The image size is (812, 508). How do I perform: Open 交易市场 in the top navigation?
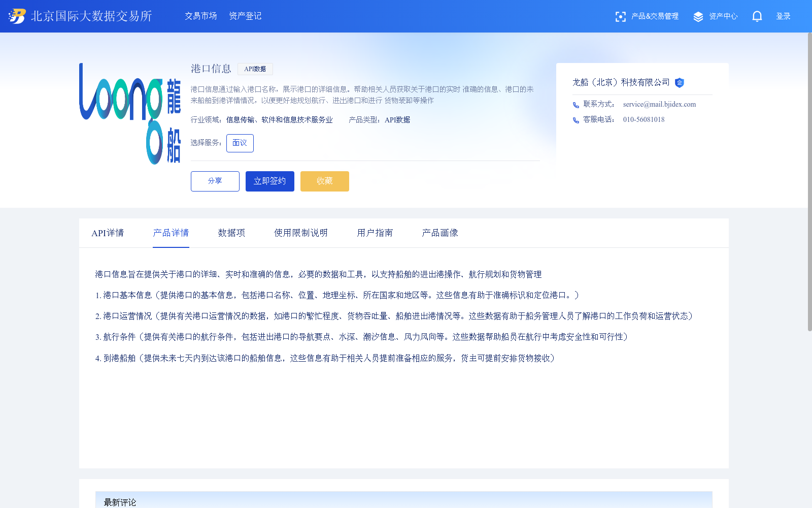coord(201,16)
